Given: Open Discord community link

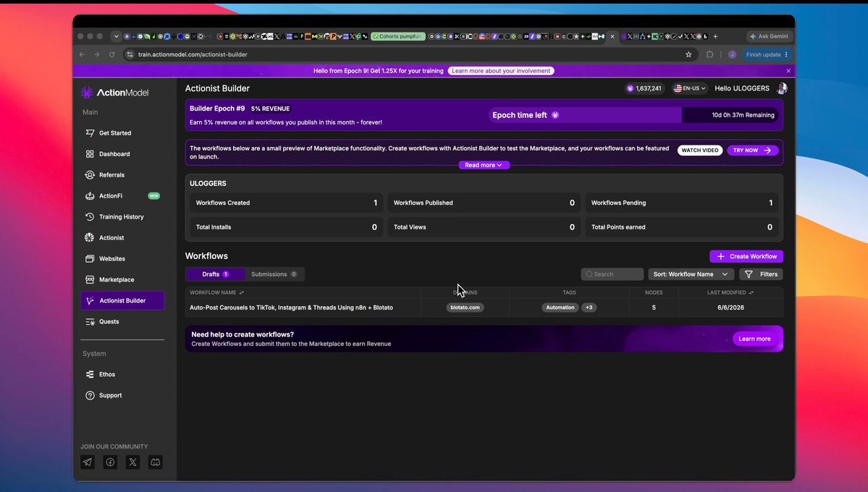Looking at the screenshot, I should point(156,462).
